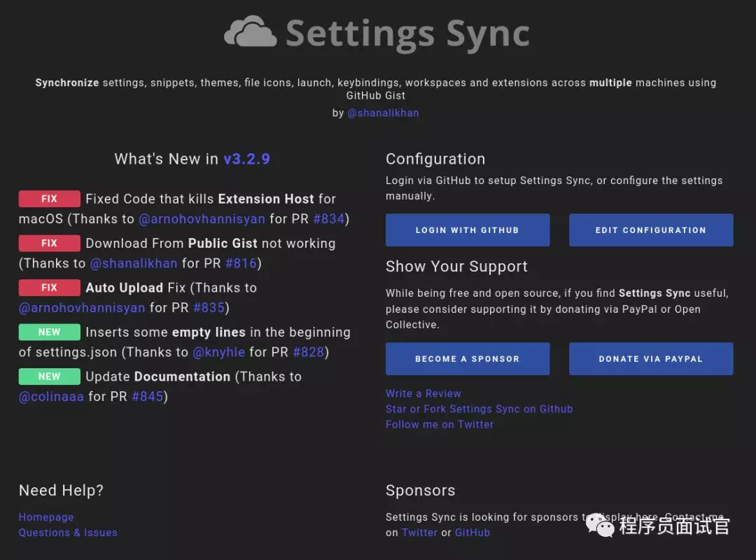Open the Homepage help link
The height and width of the screenshot is (560, 756).
(46, 517)
